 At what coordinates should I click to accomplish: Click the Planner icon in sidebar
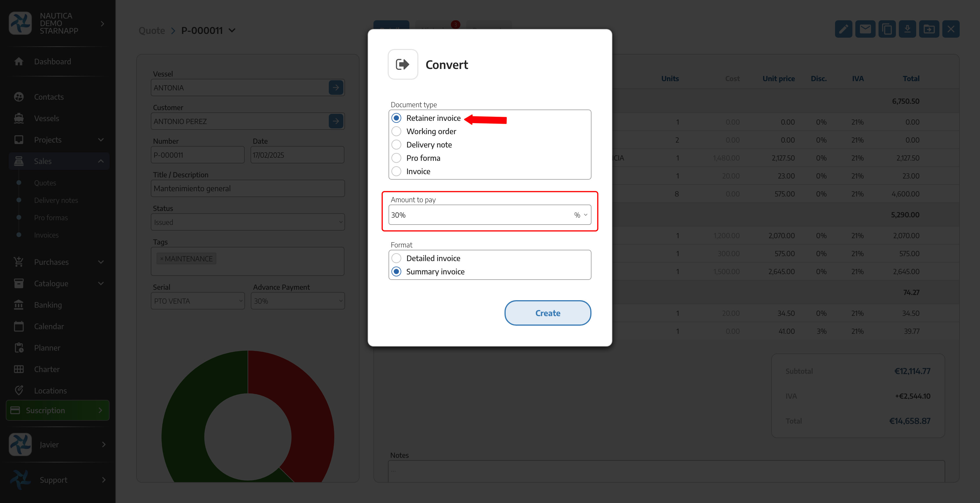click(x=19, y=348)
